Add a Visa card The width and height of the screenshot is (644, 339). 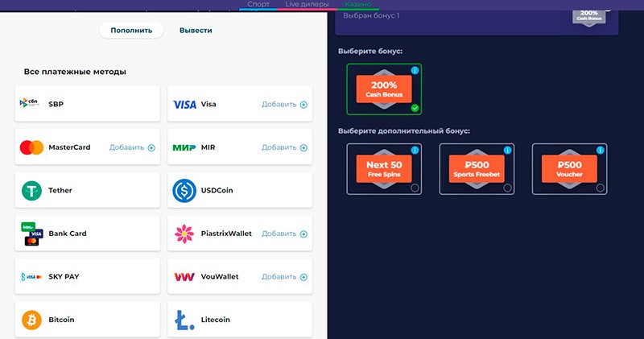click(284, 105)
